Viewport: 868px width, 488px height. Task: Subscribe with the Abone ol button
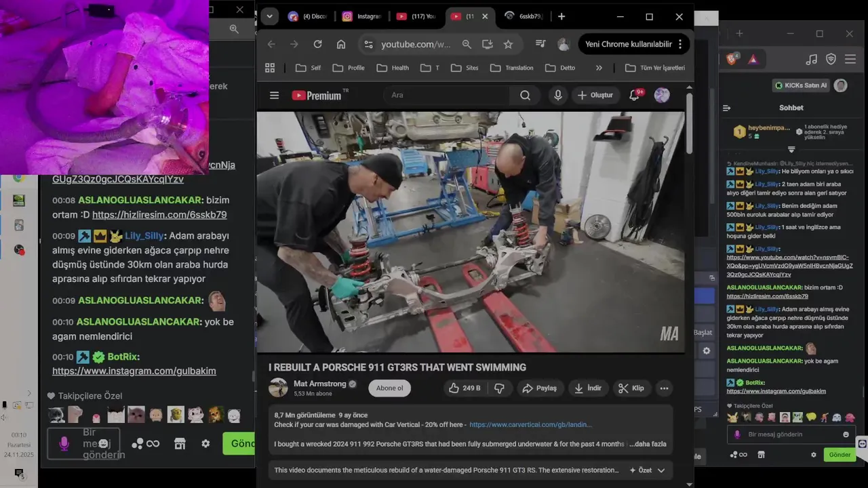390,388
